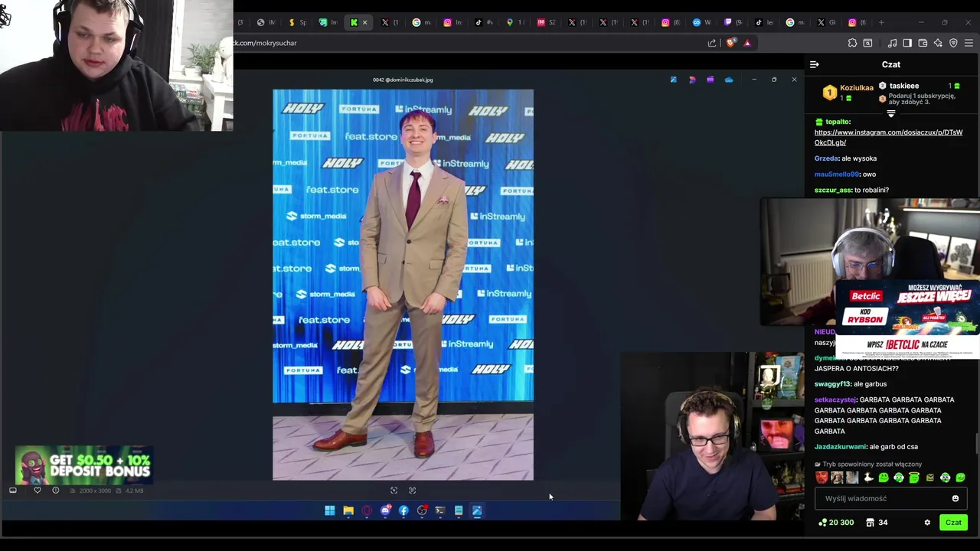
Task: Click the photo of man in beige suit
Action: pos(403,285)
